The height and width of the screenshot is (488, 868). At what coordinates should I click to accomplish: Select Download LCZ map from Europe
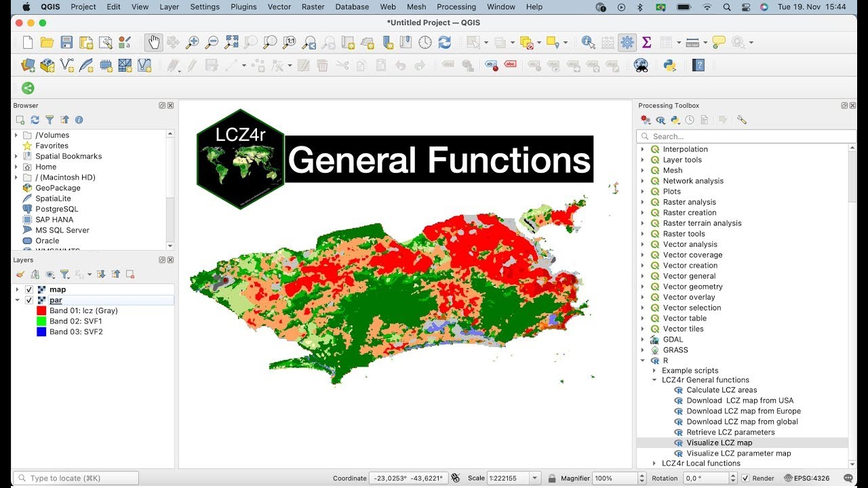[x=743, y=411]
